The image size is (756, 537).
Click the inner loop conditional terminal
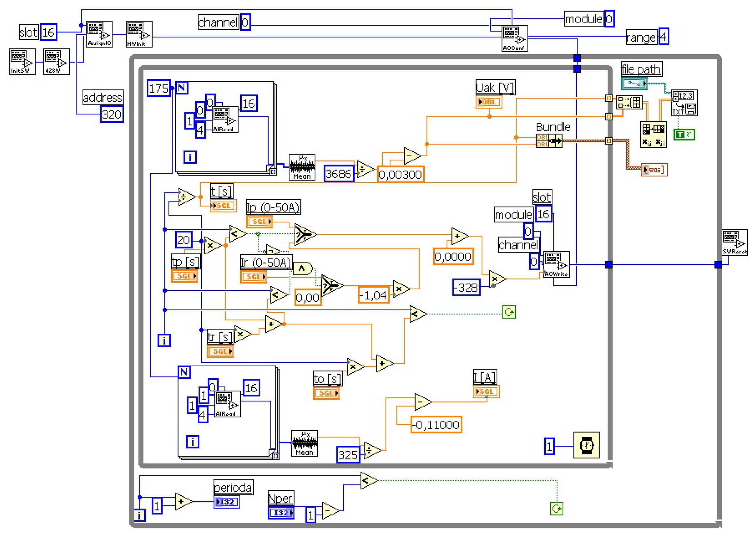pos(508,312)
